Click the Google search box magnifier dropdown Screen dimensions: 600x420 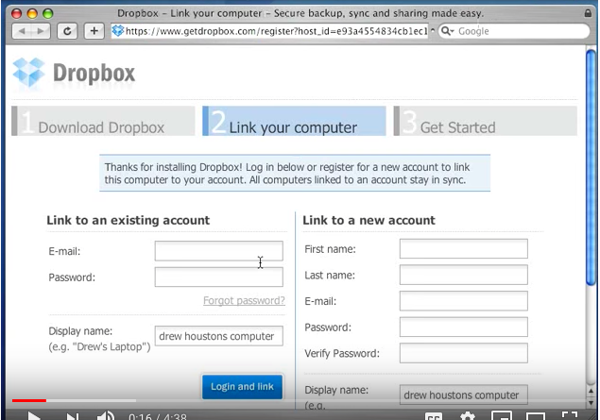[x=447, y=31]
